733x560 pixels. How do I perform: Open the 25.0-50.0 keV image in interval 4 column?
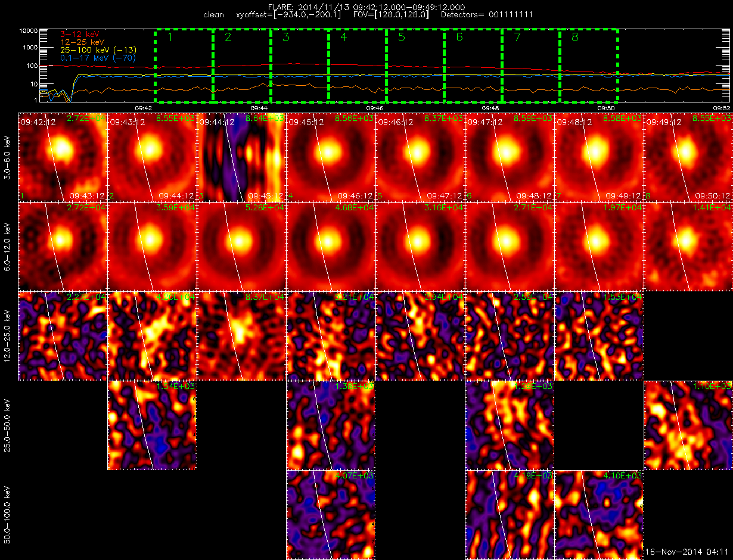[x=331, y=425]
